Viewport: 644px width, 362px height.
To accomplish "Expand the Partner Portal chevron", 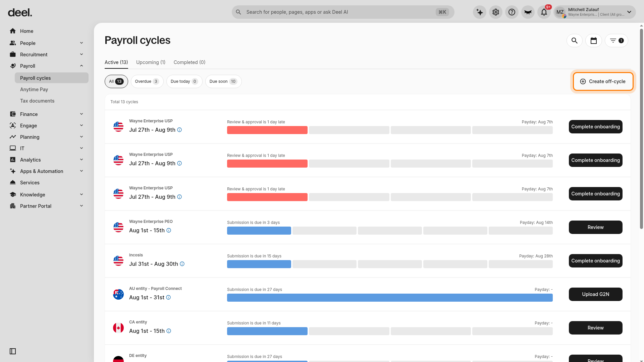I will [82, 206].
